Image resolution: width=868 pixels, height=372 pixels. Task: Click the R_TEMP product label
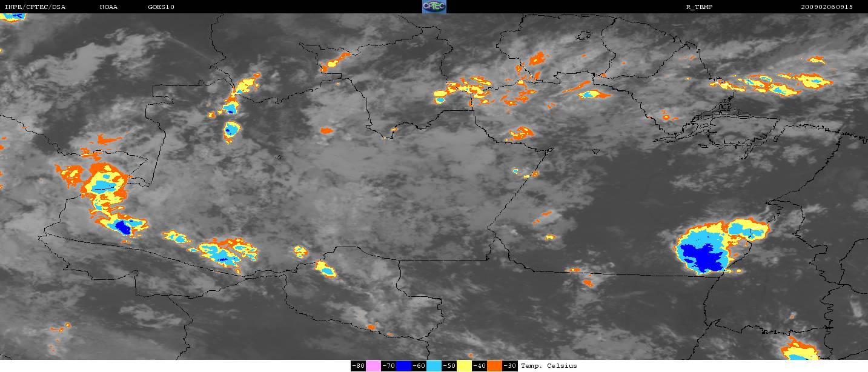pos(699,7)
